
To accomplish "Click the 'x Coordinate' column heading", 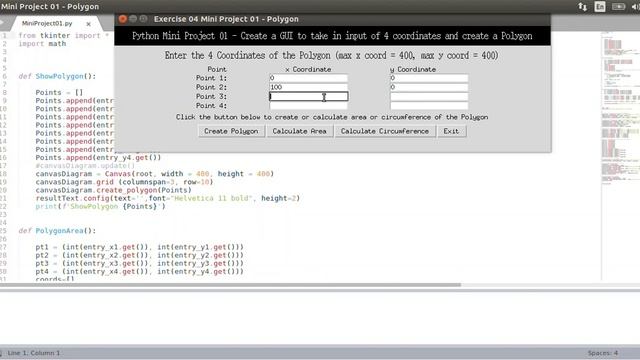I will coord(308,69).
